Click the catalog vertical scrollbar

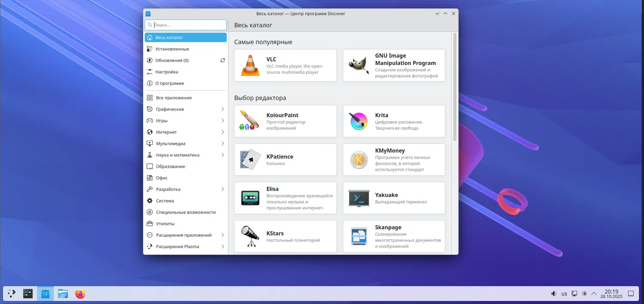[x=455, y=87]
